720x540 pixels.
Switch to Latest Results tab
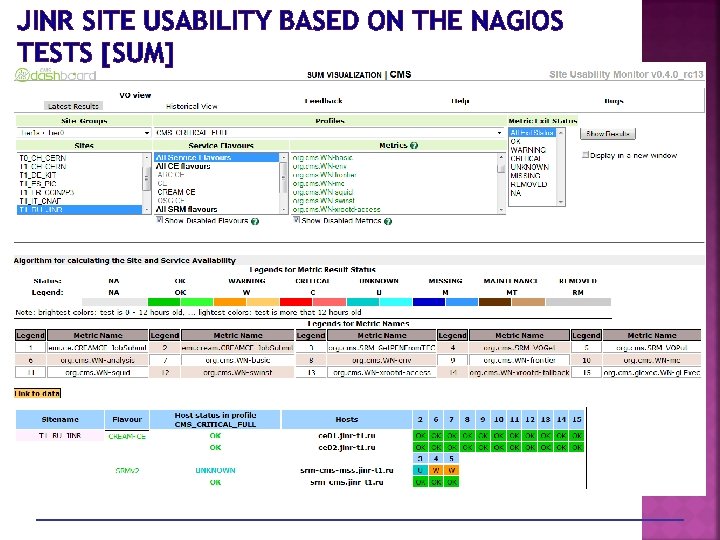click(x=73, y=106)
